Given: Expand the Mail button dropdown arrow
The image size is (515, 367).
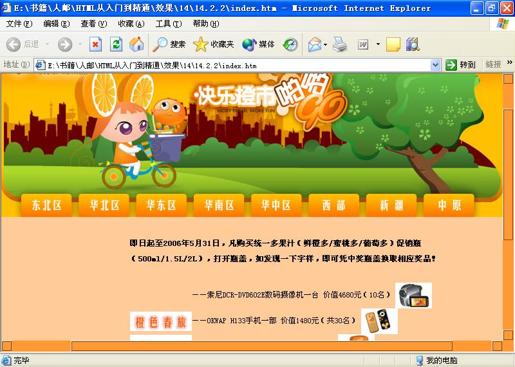Looking at the screenshot, I should [325, 44].
